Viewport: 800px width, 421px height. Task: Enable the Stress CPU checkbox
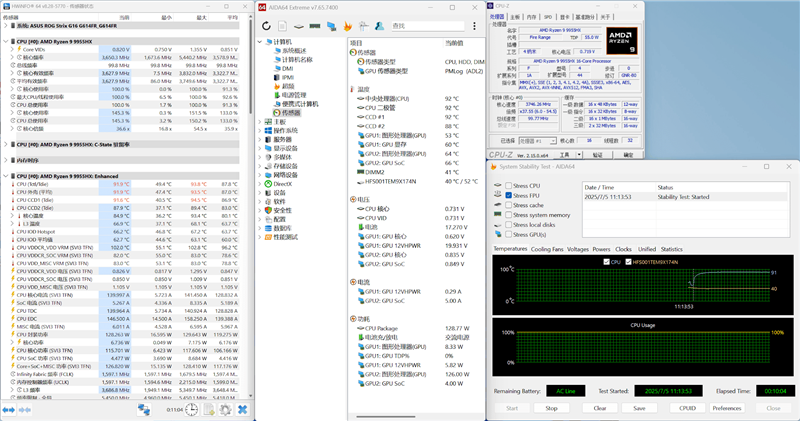tap(509, 186)
